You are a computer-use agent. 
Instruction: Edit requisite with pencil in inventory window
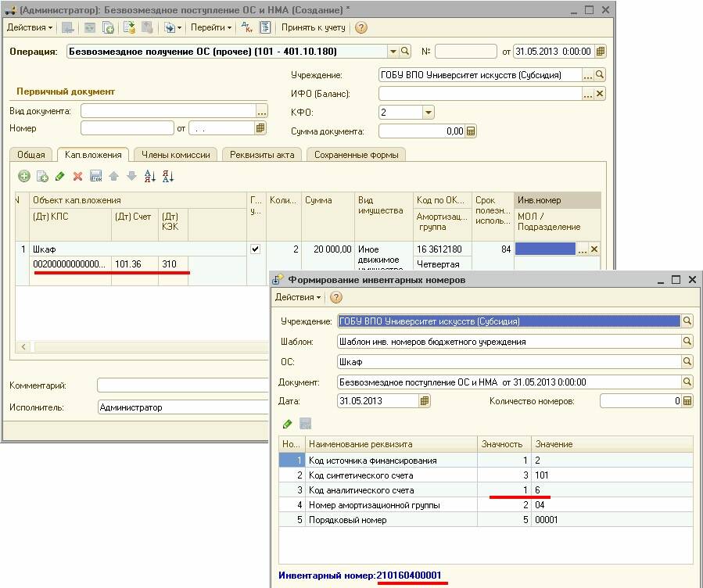288,424
